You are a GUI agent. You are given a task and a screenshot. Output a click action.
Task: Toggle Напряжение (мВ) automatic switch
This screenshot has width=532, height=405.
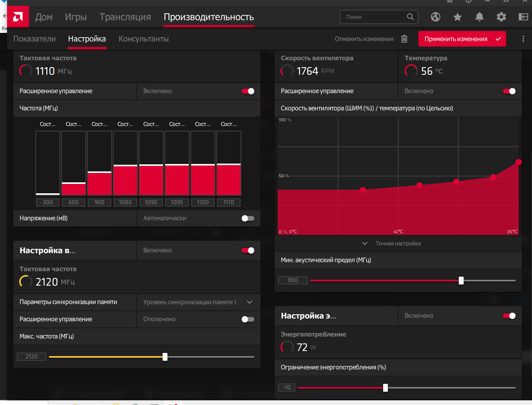click(x=248, y=218)
